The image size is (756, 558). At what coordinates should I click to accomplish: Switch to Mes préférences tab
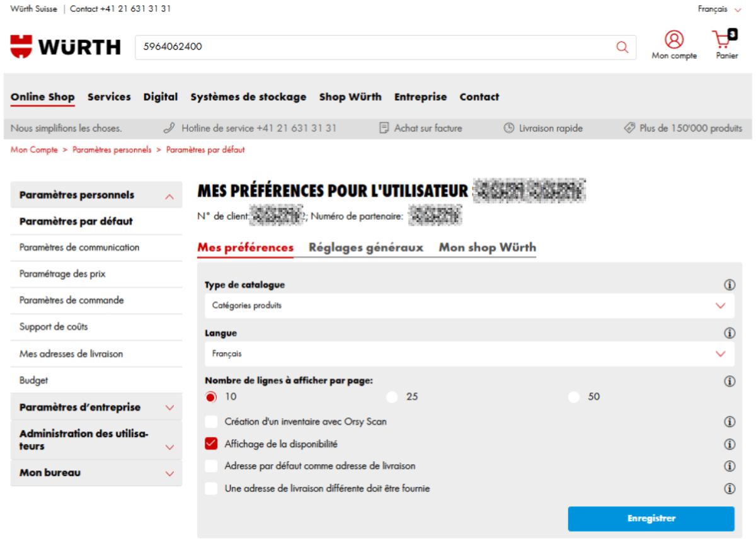pos(246,248)
